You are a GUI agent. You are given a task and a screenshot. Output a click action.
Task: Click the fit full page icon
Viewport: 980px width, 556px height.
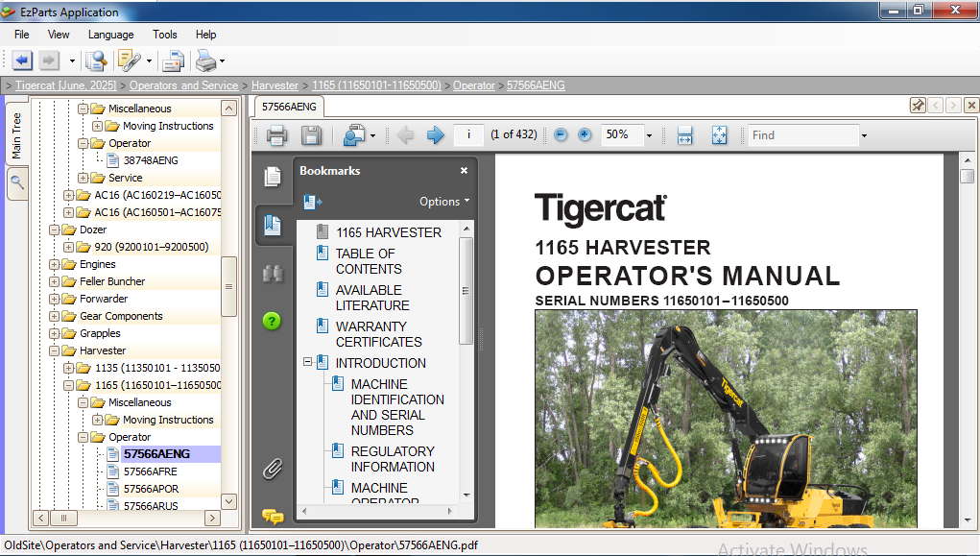719,135
